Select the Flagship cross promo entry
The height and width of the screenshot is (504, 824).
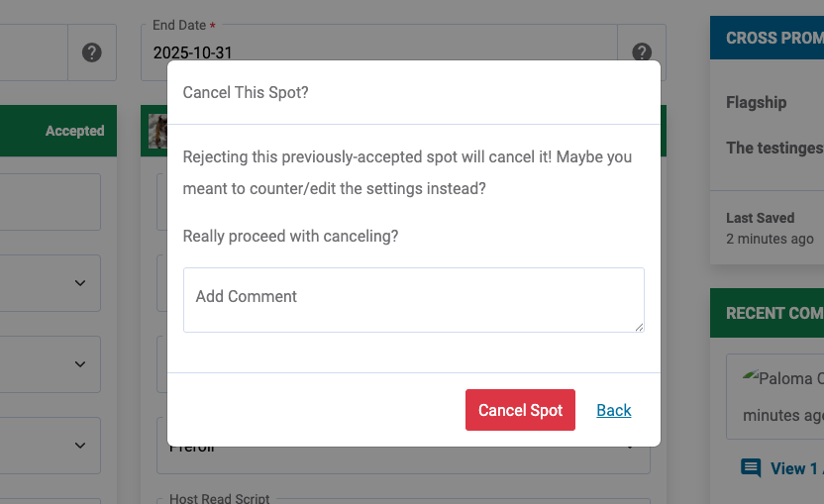click(x=757, y=102)
